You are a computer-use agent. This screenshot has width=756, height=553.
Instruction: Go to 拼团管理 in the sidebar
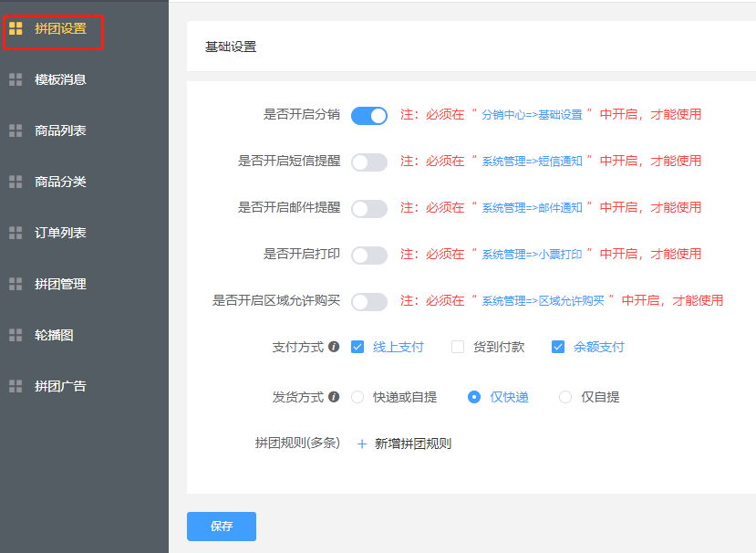(60, 284)
